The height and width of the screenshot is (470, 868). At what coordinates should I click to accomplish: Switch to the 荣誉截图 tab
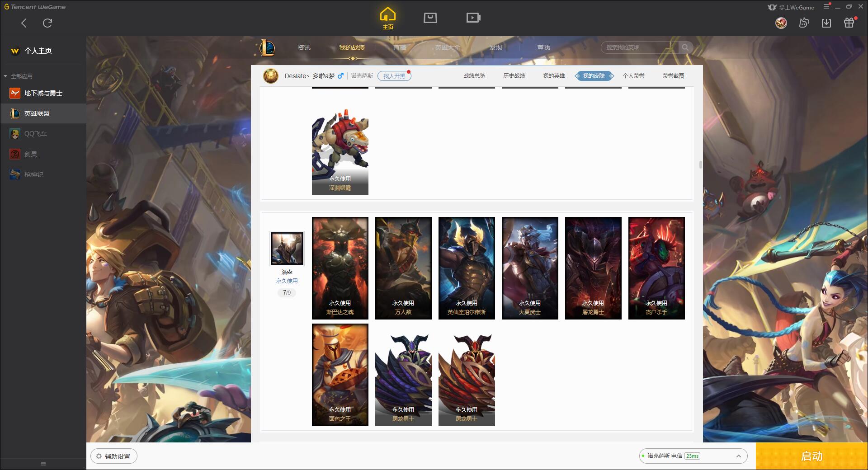673,76
